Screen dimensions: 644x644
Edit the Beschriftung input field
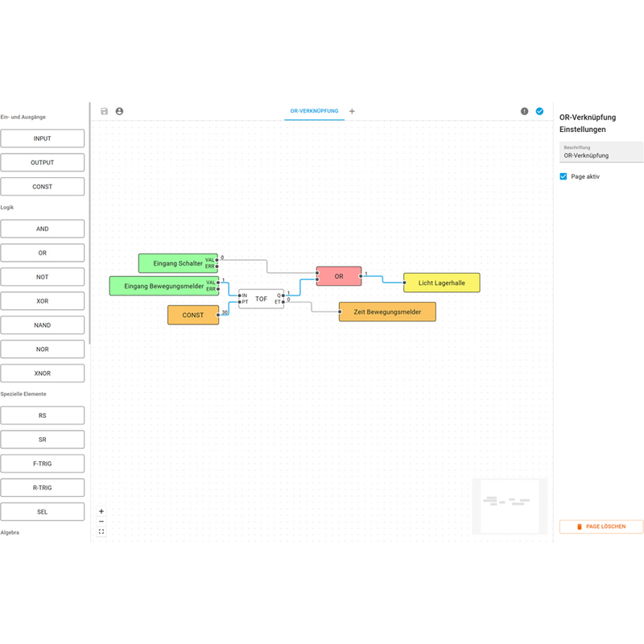point(601,152)
